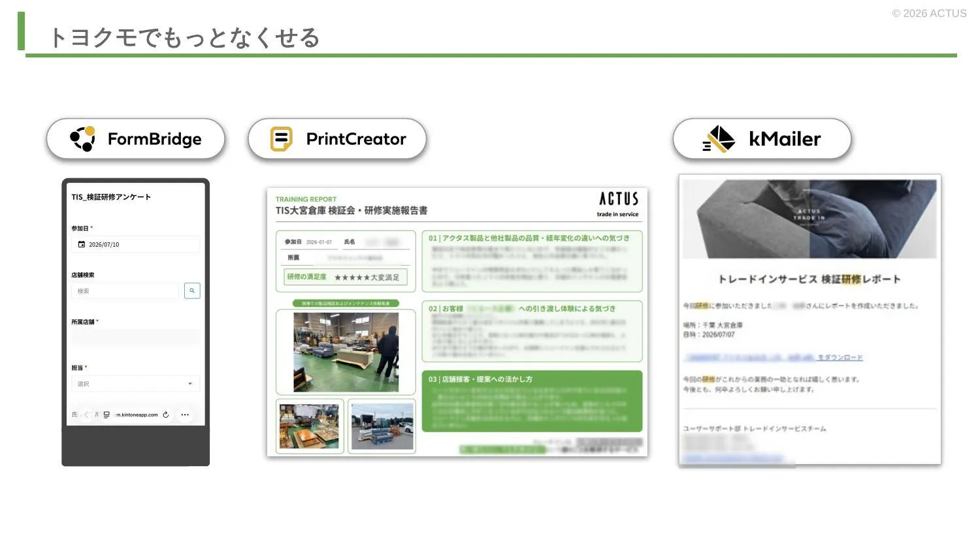Click the calendar icon in the 参加日 field

coord(82,244)
